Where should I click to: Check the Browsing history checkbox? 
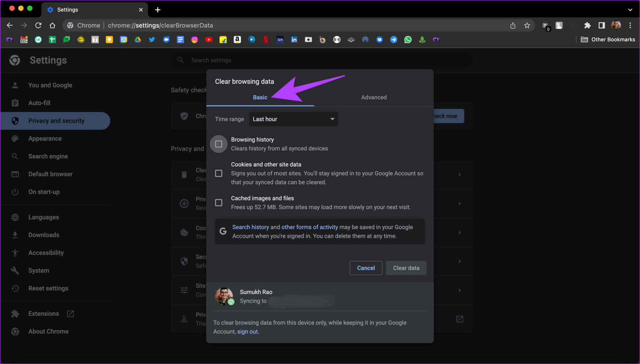click(219, 144)
